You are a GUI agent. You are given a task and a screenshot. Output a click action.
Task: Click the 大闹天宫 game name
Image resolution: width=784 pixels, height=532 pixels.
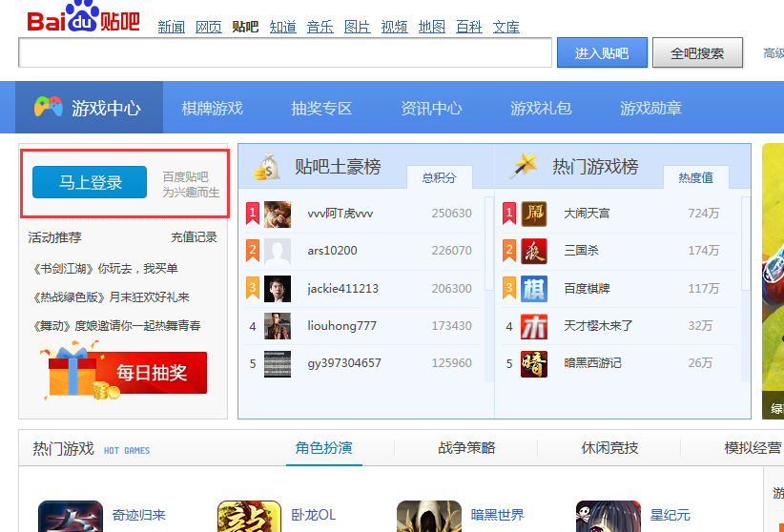pos(587,214)
